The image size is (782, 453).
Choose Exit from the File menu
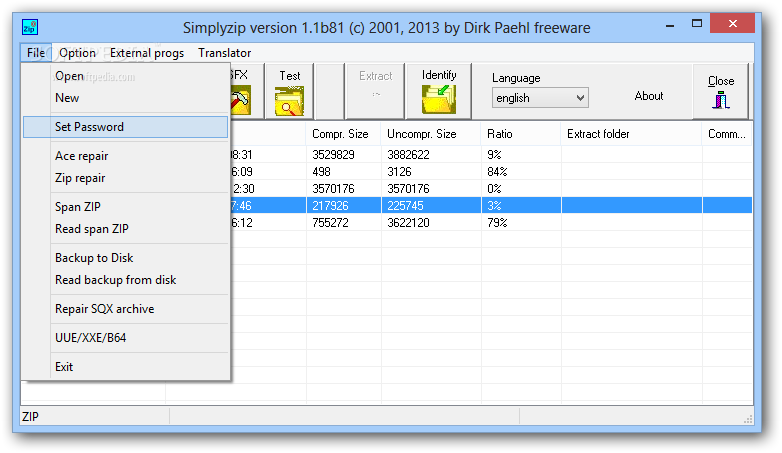(x=126, y=366)
